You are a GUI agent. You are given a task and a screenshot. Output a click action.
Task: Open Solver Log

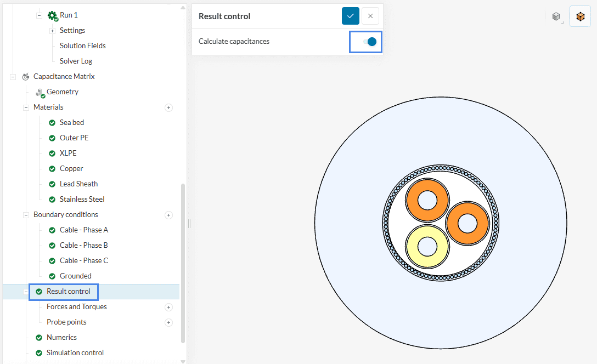[x=76, y=61]
